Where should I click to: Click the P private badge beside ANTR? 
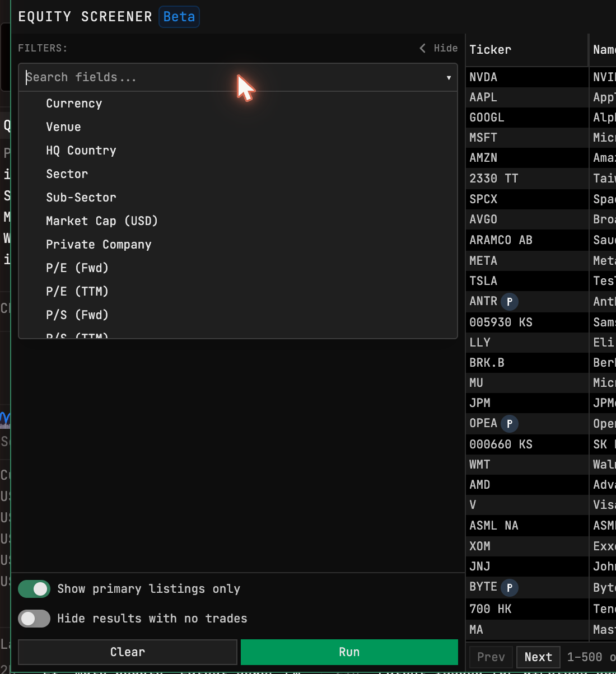[509, 302]
